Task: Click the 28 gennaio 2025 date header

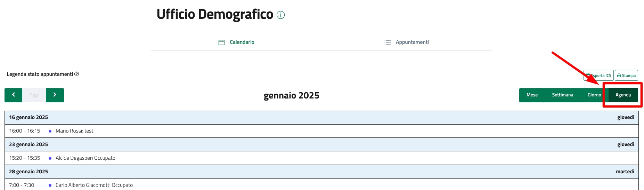Action: pyautogui.click(x=28, y=172)
